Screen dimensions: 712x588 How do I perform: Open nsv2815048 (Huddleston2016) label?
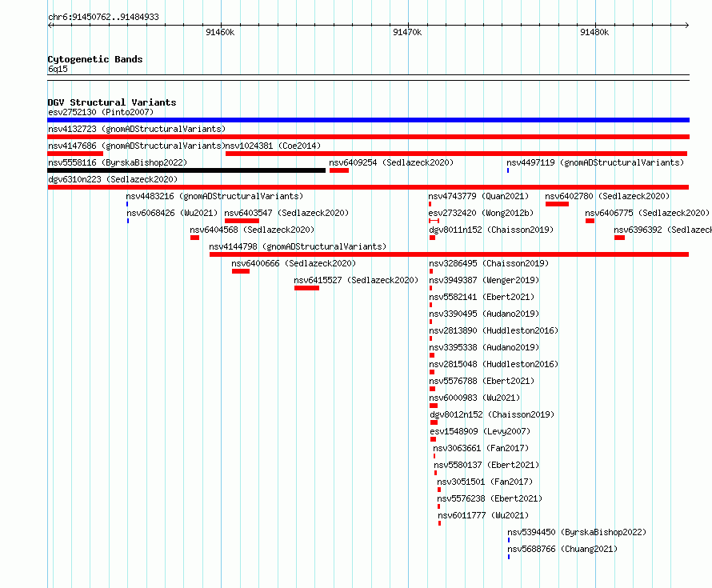[x=494, y=364]
